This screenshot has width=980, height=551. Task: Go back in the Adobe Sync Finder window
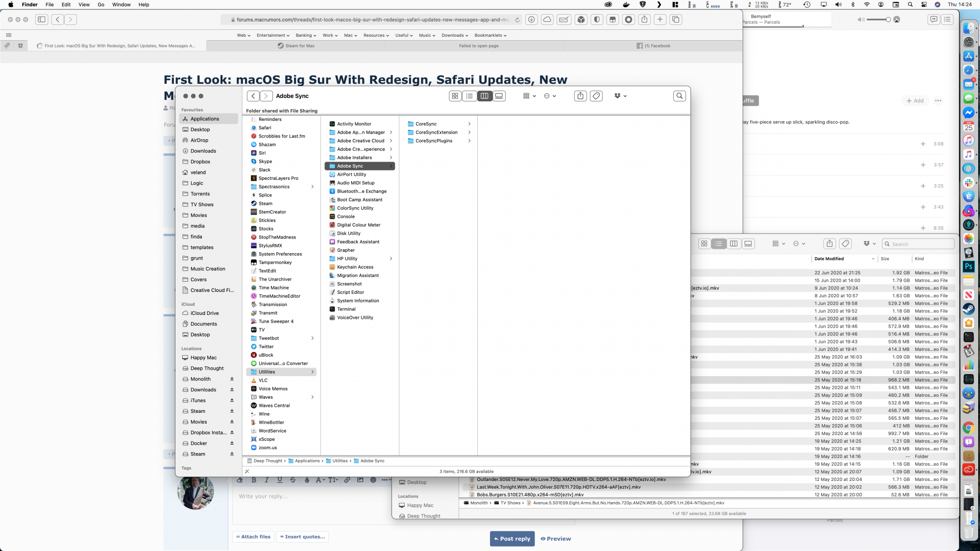253,96
